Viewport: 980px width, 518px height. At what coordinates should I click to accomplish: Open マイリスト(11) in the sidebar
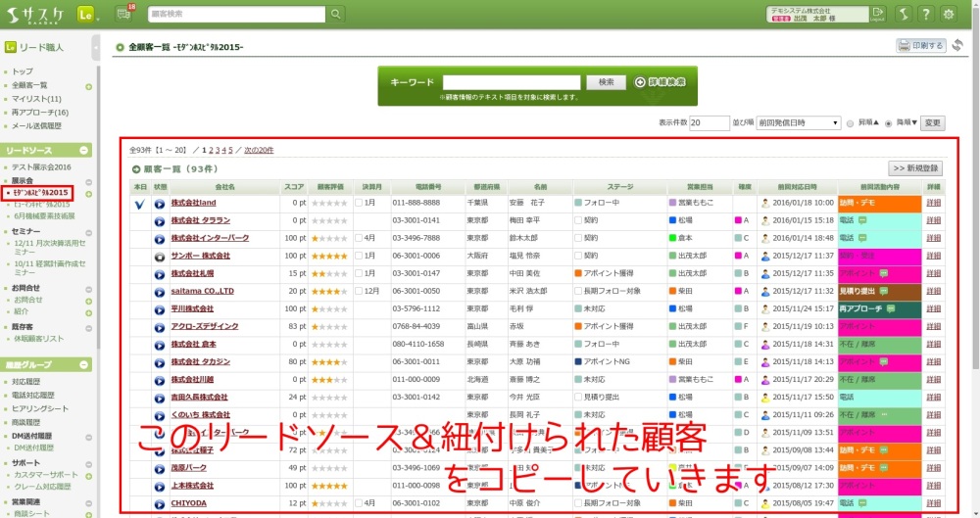tap(36, 99)
